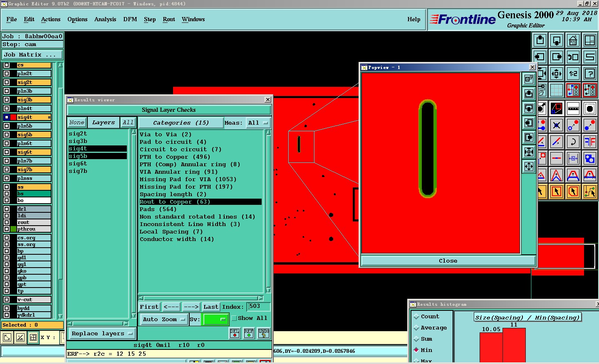Toggle checkbox for layer sig2t

coord(7,82)
